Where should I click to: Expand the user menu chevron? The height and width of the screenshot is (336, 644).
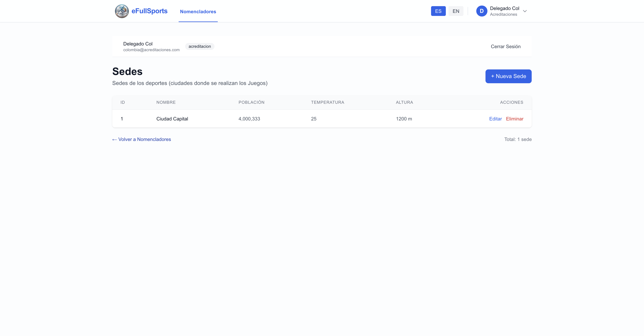(x=525, y=11)
